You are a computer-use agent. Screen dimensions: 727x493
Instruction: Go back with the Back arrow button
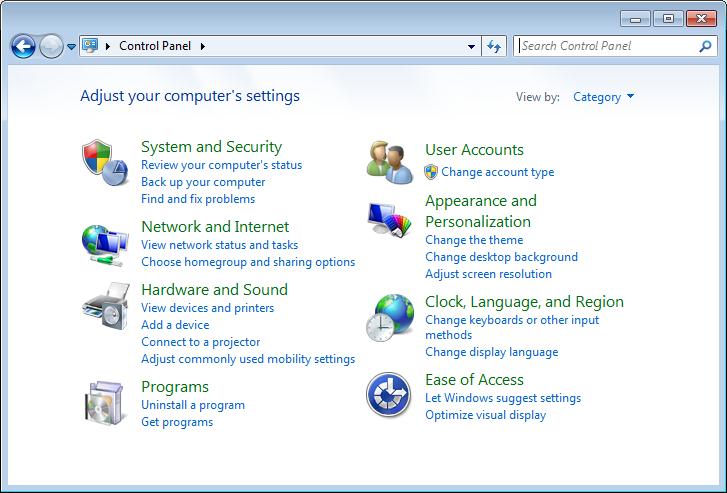coord(23,46)
